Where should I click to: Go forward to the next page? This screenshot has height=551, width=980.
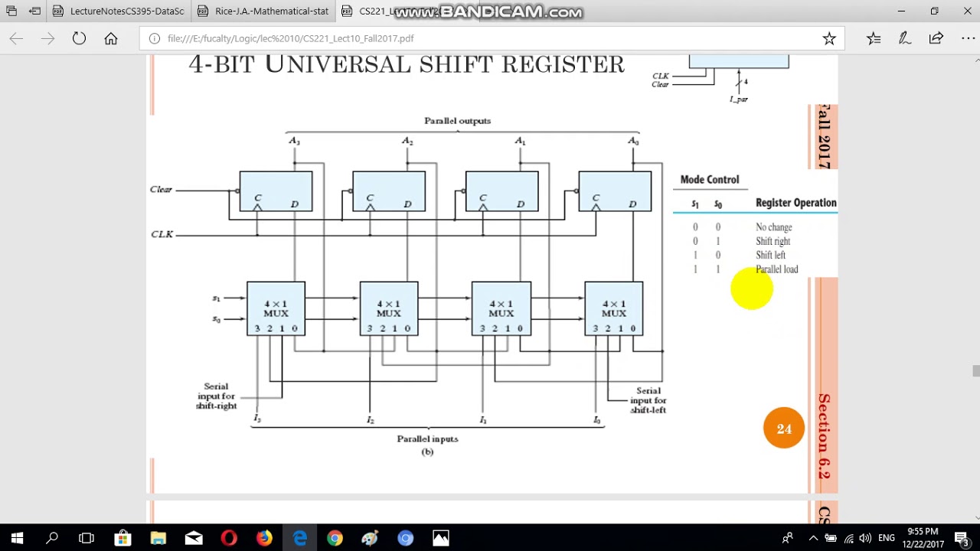(x=47, y=38)
